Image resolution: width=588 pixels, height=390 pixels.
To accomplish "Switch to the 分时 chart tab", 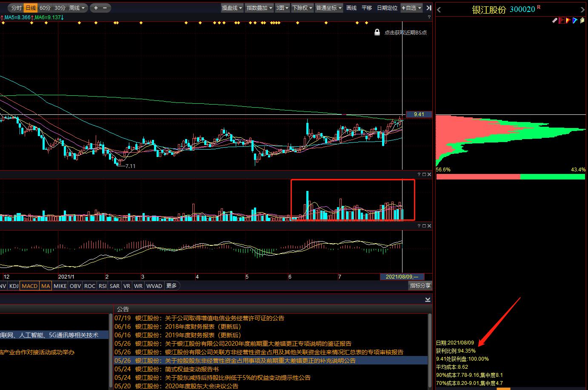I will [x=16, y=8].
